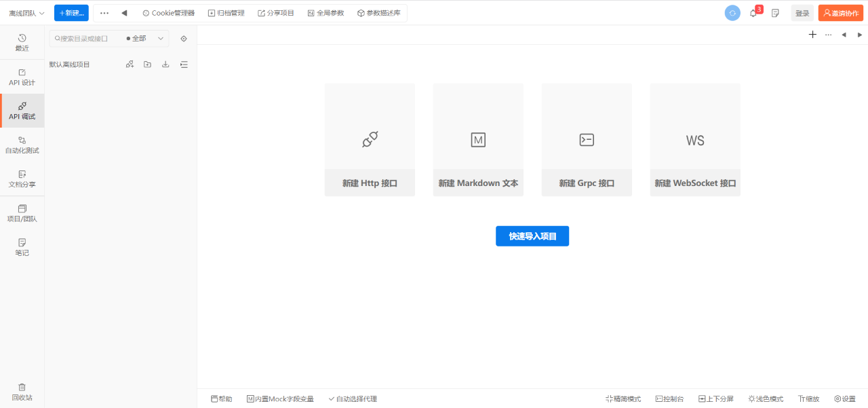This screenshot has width=868, height=408.
Task: Toggle 精简模式 compact mode
Action: (623, 398)
